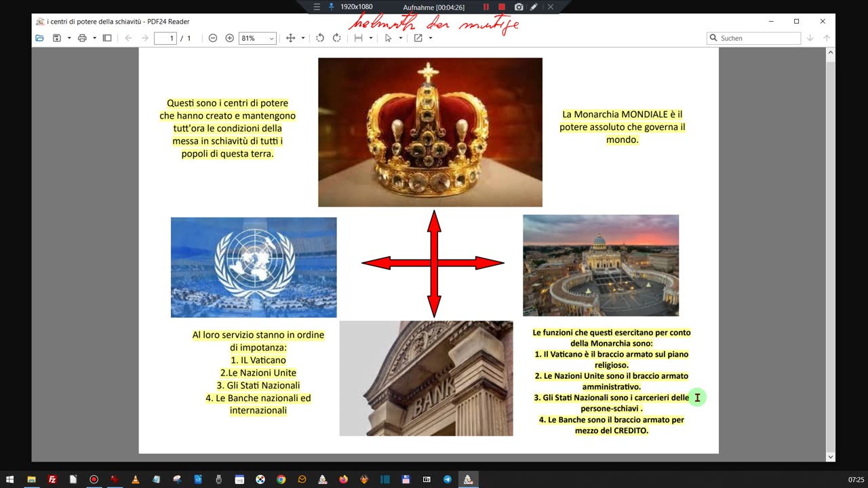Select the page number field
This screenshot has height=488, width=868.
tap(165, 38)
